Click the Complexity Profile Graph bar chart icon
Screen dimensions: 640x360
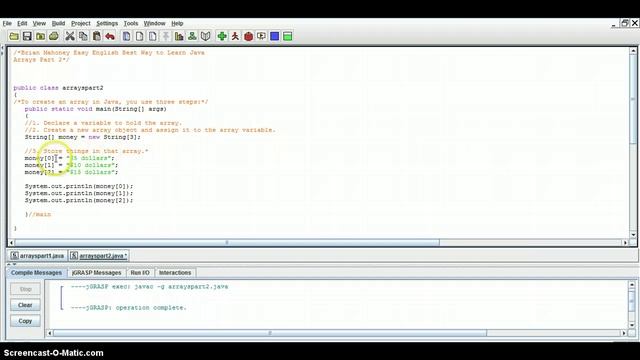[179, 36]
